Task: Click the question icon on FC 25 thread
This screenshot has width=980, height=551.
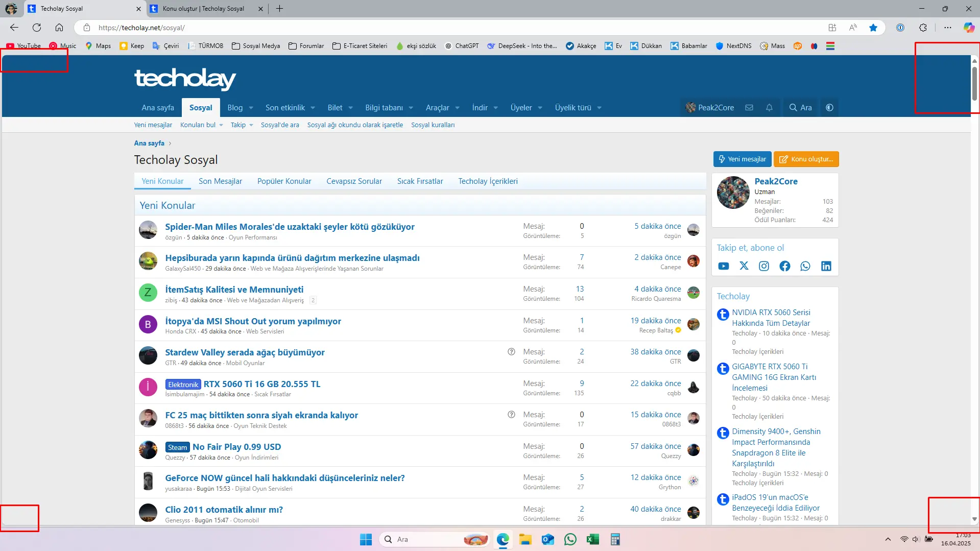Action: click(511, 415)
